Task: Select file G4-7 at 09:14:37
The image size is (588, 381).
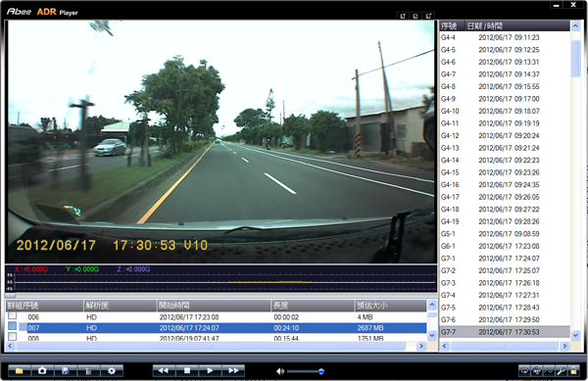Action: tap(505, 74)
